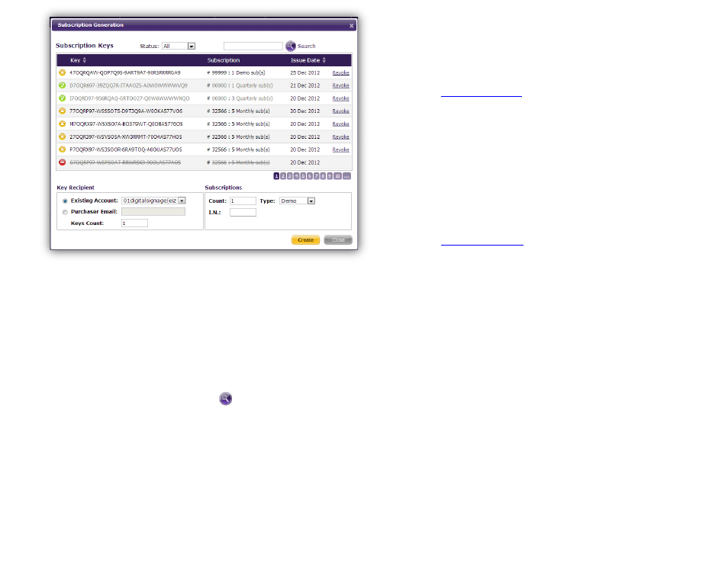Click the purple Search magnifier icon in the dialog
Screen dimensions: 728x562
(291, 46)
